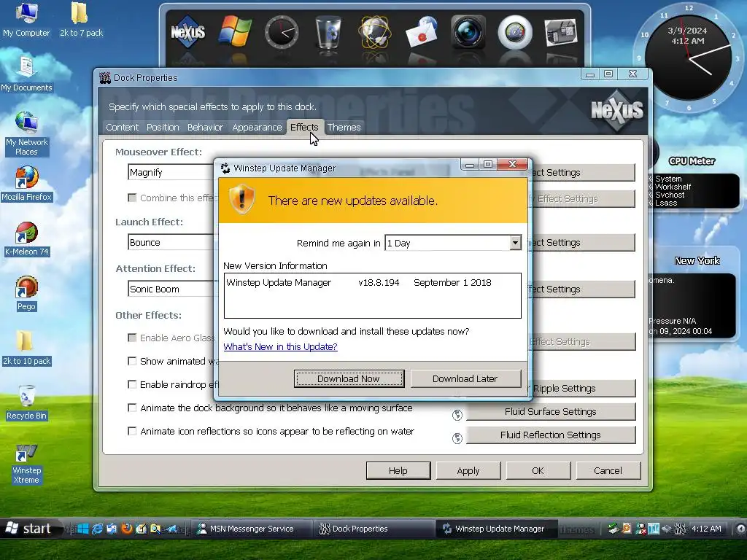Click the taskbar clock showing 4:12 AM
Screen dimensions: 747x560
pyautogui.click(x=706, y=529)
